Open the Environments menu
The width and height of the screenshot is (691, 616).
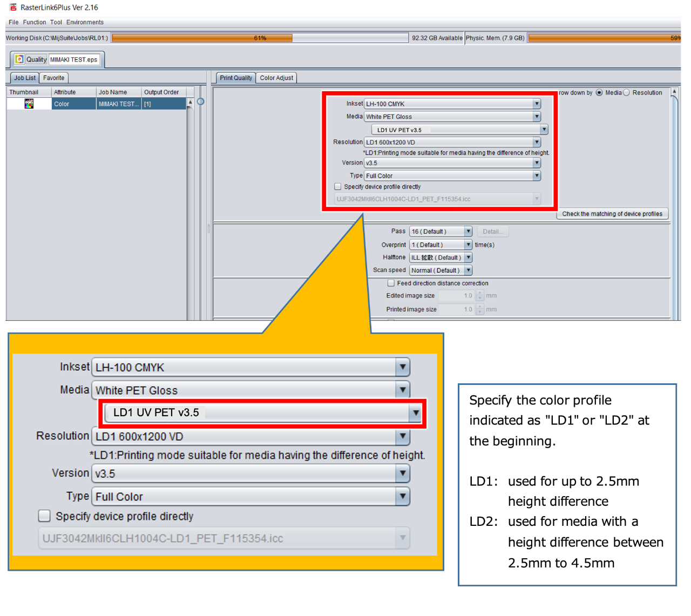[x=85, y=22]
